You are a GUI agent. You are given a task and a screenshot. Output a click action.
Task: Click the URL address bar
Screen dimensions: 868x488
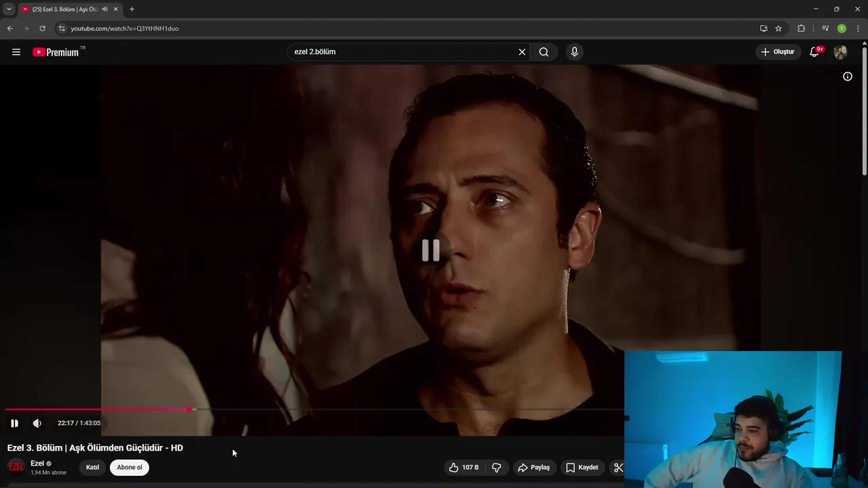tap(407, 28)
